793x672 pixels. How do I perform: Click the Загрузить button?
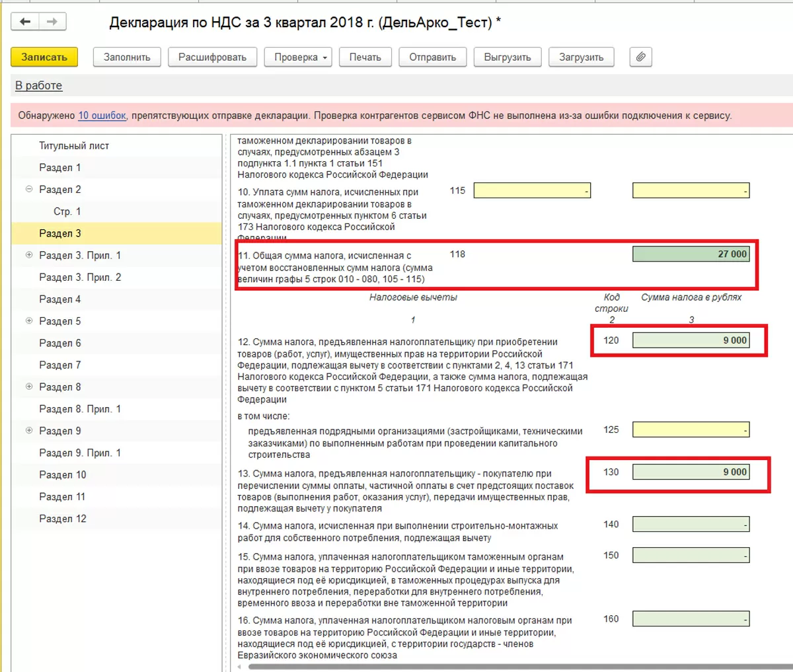(x=581, y=57)
